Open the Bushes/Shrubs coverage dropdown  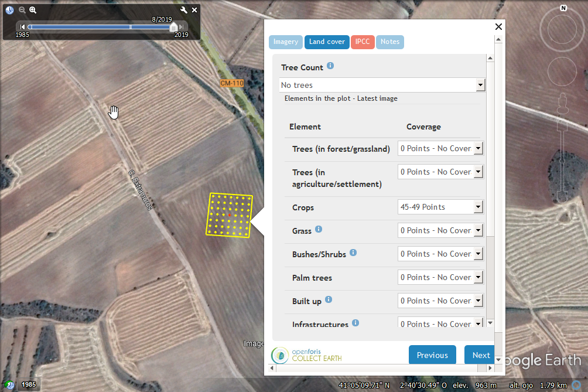440,254
